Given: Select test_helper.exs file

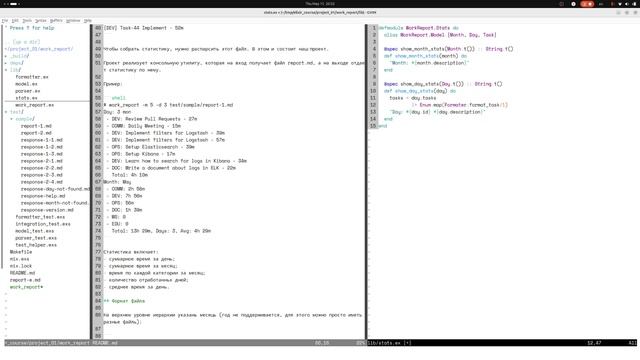Looking at the screenshot, I should tap(36, 245).
